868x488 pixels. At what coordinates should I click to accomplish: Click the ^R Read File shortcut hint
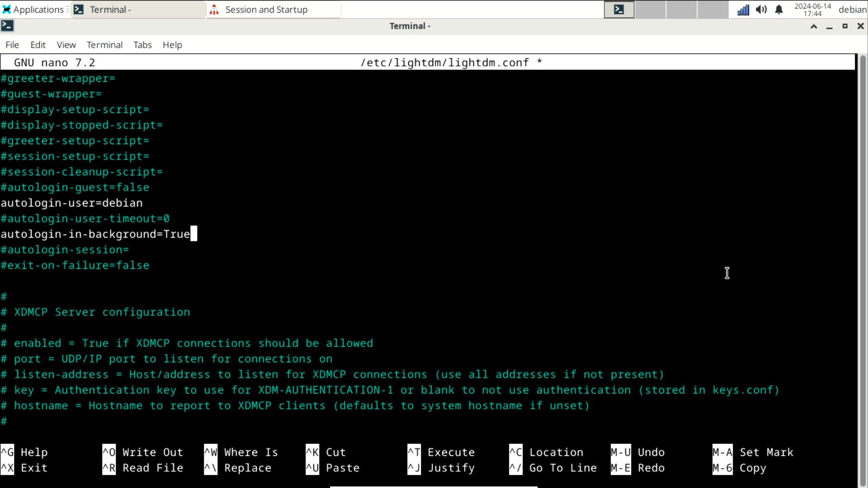click(143, 468)
